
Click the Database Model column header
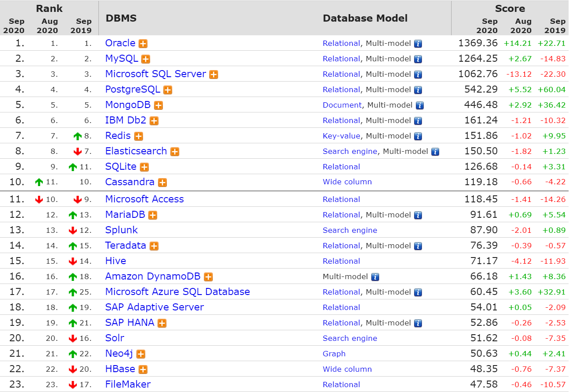(366, 18)
